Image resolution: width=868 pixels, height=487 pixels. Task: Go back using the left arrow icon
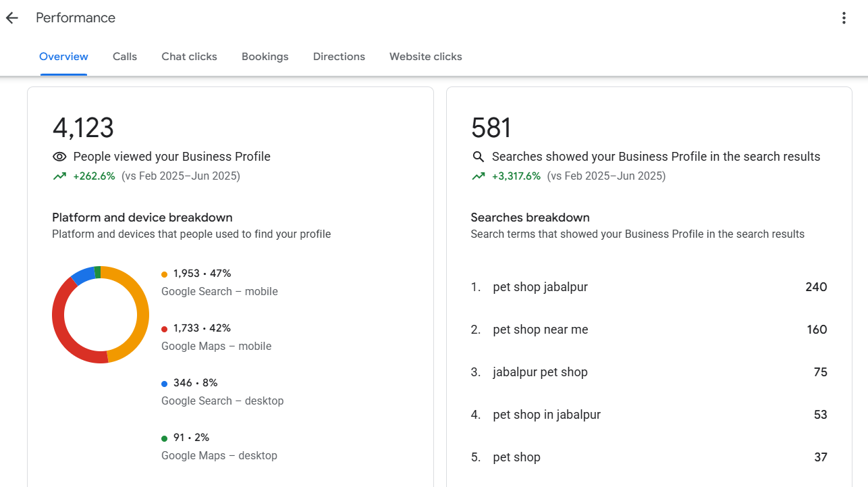pos(12,18)
